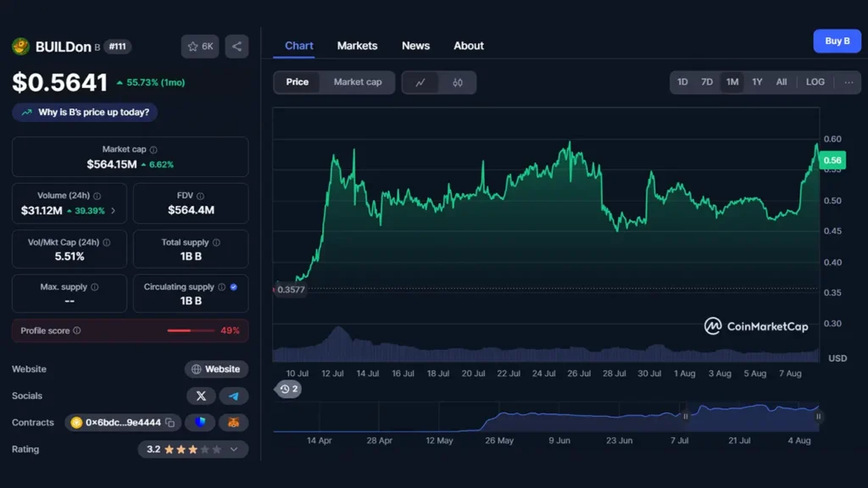Switch to candlestick chart view
Viewport: 868px width, 488px height.
click(x=457, y=82)
